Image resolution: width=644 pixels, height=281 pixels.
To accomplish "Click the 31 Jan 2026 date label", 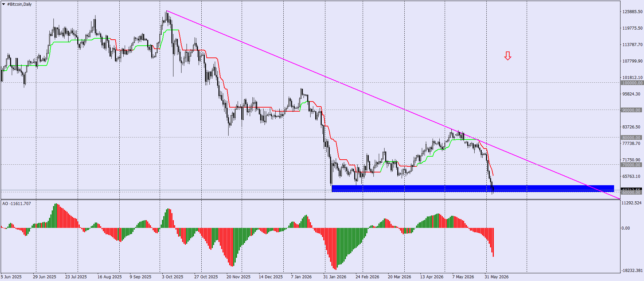I will (x=335, y=277).
